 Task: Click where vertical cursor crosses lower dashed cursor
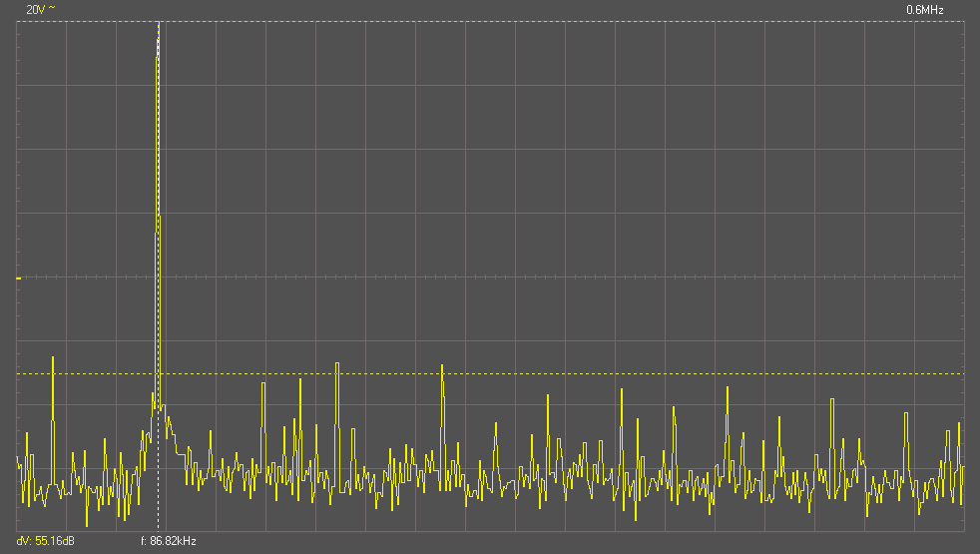click(158, 373)
